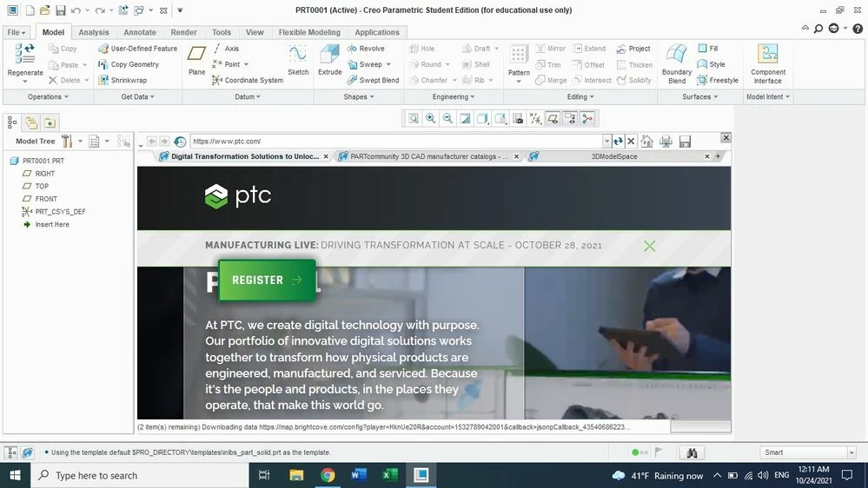Screen dimensions: 868x488
Task: Open the Pattern tool
Action: (519, 63)
